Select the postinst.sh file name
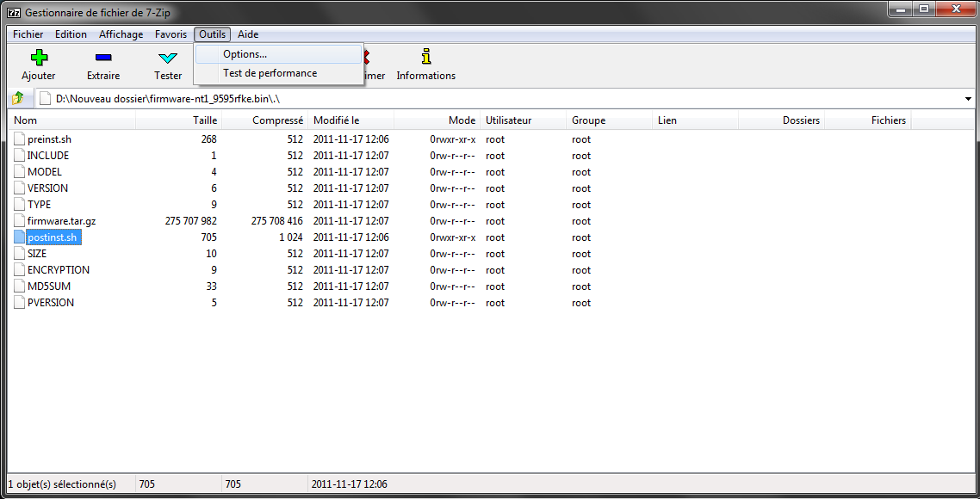This screenshot has height=499, width=980. pos(53,237)
